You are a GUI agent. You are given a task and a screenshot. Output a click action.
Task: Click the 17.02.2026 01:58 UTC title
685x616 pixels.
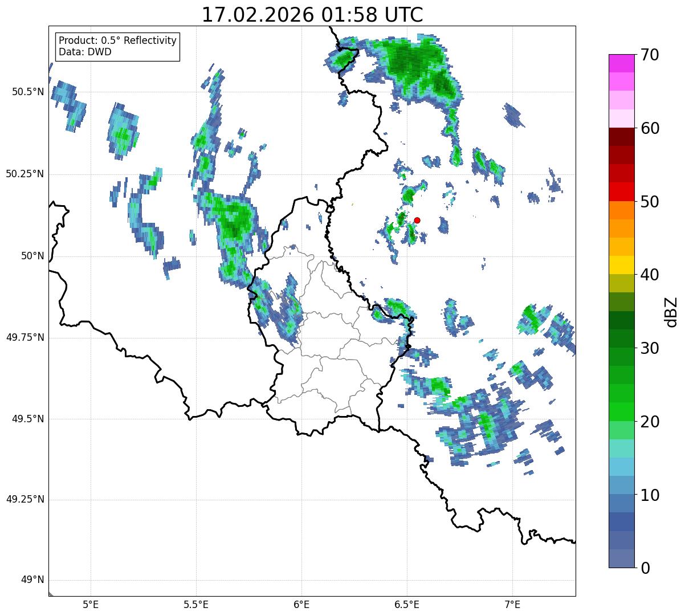pyautogui.click(x=312, y=15)
